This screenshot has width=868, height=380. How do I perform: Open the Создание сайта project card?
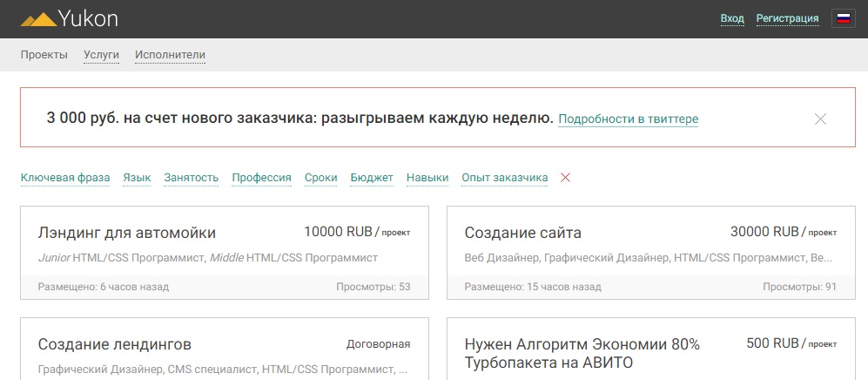pyautogui.click(x=522, y=233)
